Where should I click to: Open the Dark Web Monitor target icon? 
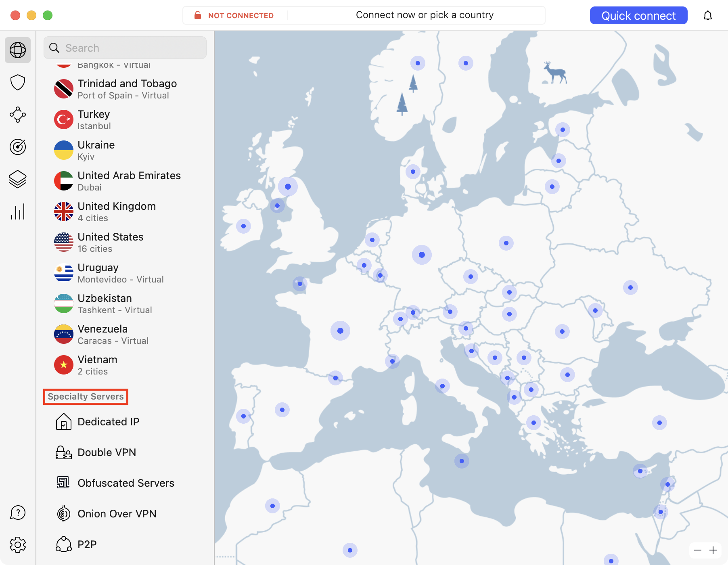18,147
